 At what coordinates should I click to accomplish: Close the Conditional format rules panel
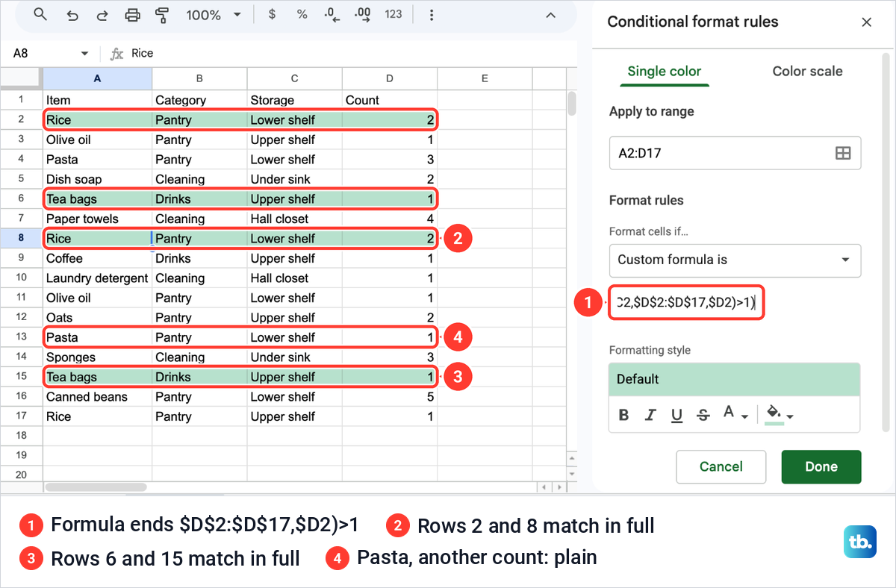(867, 22)
